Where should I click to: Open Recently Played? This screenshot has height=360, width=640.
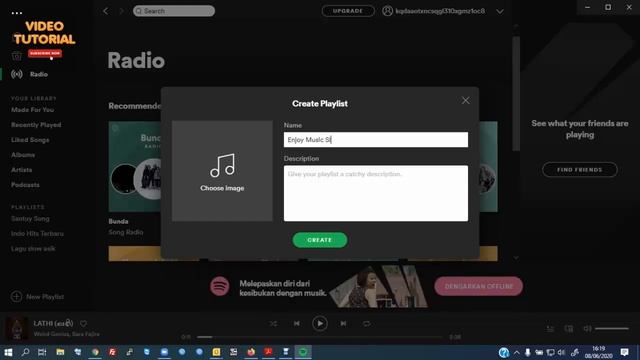click(x=36, y=125)
